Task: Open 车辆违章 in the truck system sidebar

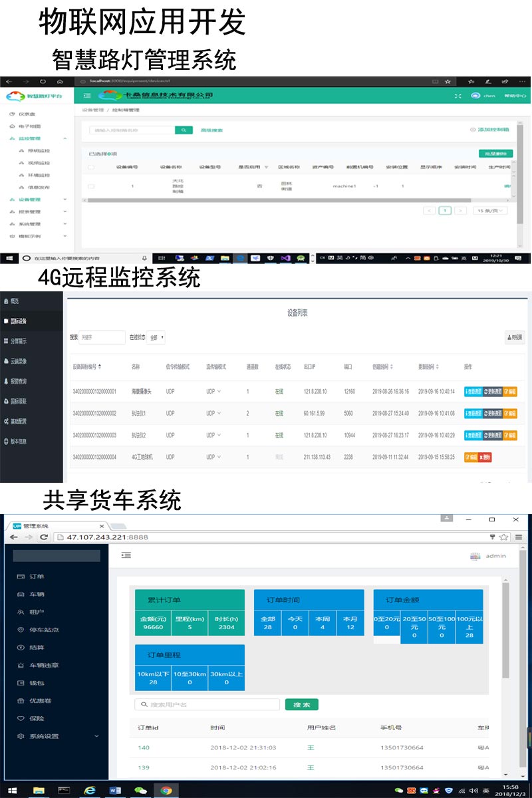Action: coord(44,665)
